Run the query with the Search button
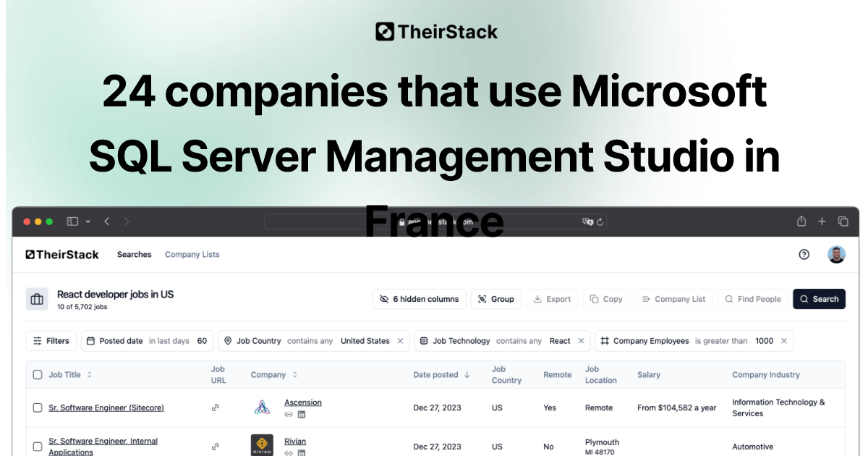Screen dimensions: 868x456 [820, 299]
